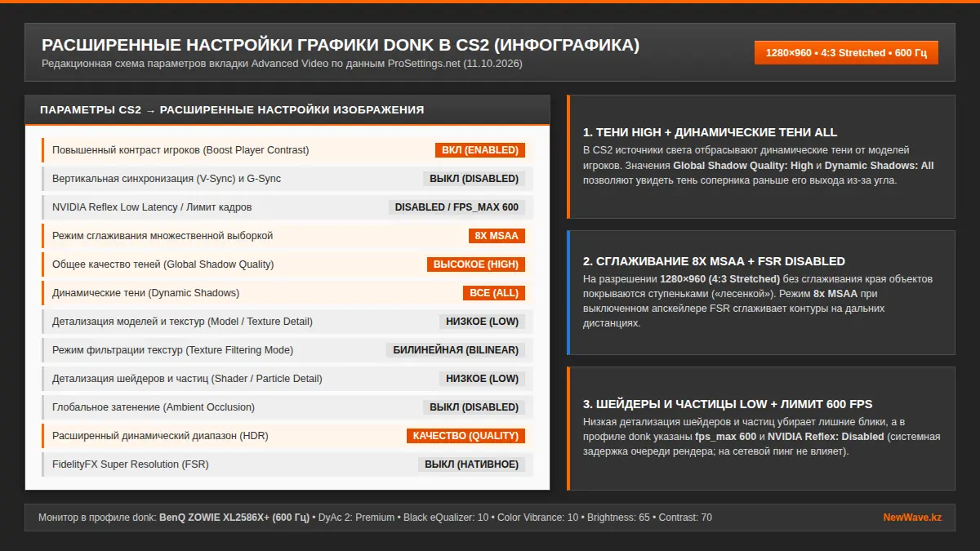Click the 8X MSAA value badge
This screenshot has width=980, height=551.
click(x=497, y=236)
